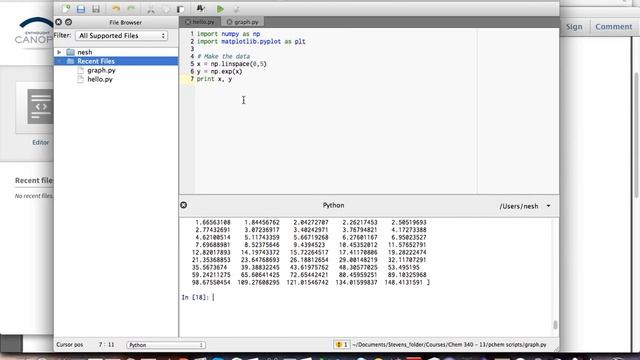This screenshot has height=360, width=640.
Task: Click line 1 import numpy as np
Action: click(x=228, y=34)
